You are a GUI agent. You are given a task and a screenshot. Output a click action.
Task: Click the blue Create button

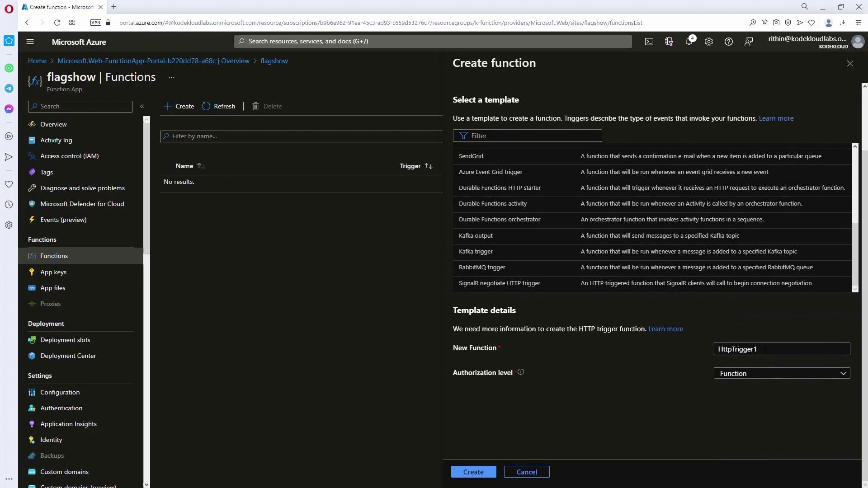(473, 472)
